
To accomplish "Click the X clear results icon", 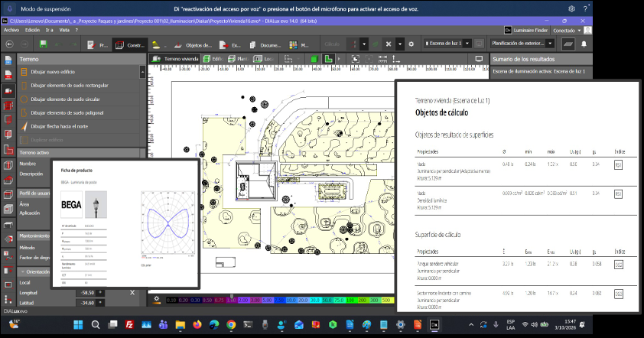I will 389,44.
